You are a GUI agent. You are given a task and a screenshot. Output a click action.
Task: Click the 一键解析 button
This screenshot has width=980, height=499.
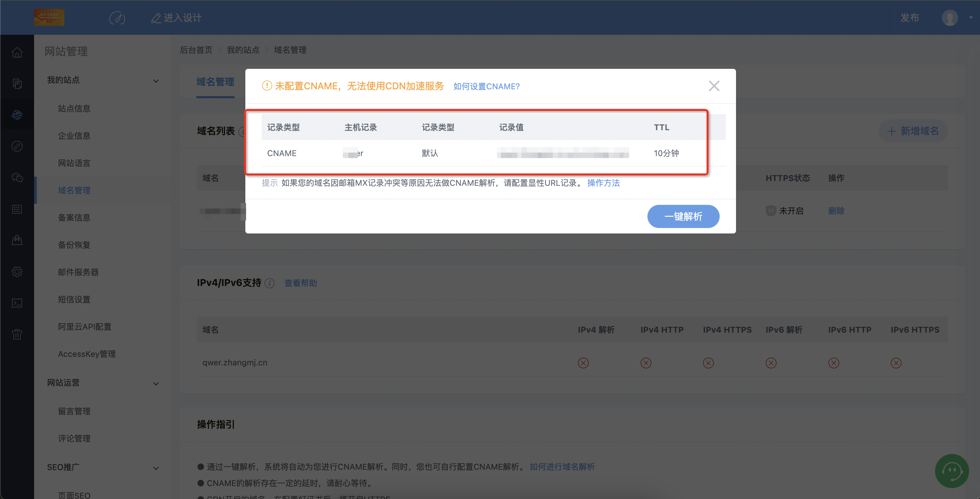click(x=683, y=216)
